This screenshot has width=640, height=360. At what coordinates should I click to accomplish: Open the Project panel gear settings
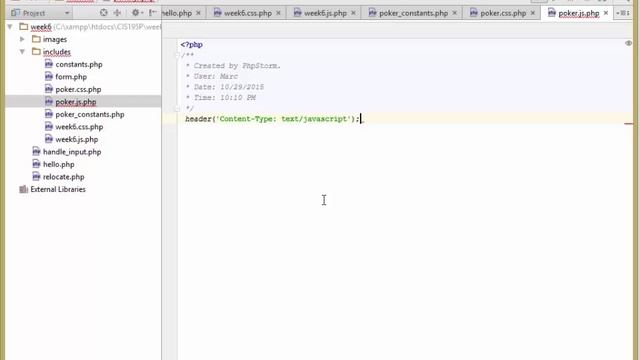[136, 13]
